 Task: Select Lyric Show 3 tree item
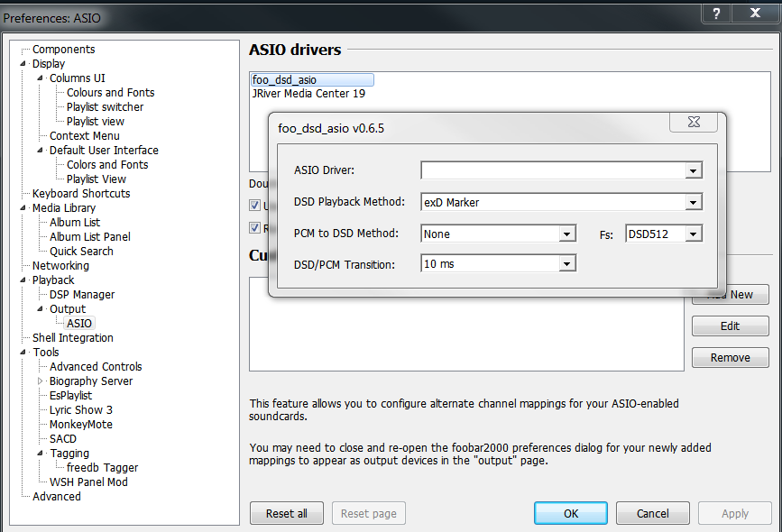pos(81,410)
